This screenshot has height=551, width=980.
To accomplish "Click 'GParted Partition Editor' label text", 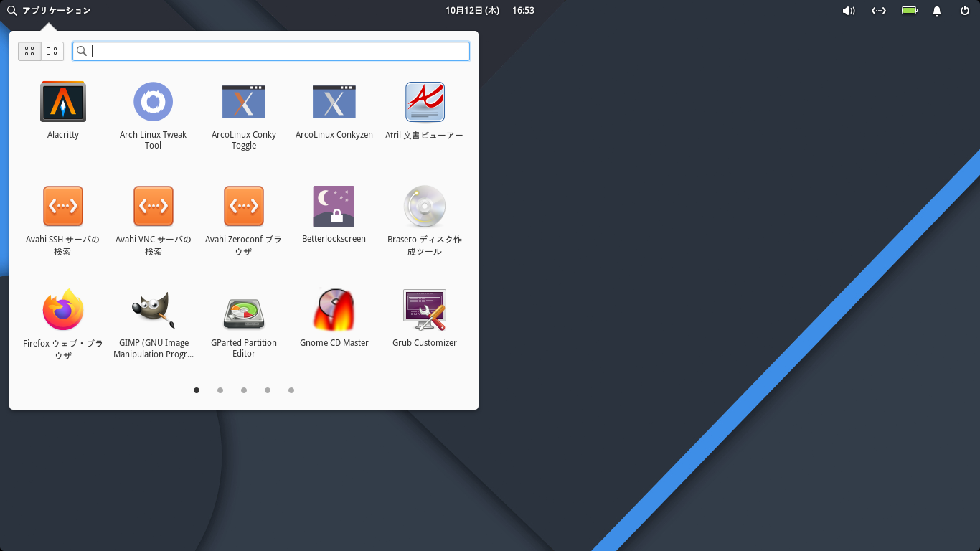I will click(244, 348).
